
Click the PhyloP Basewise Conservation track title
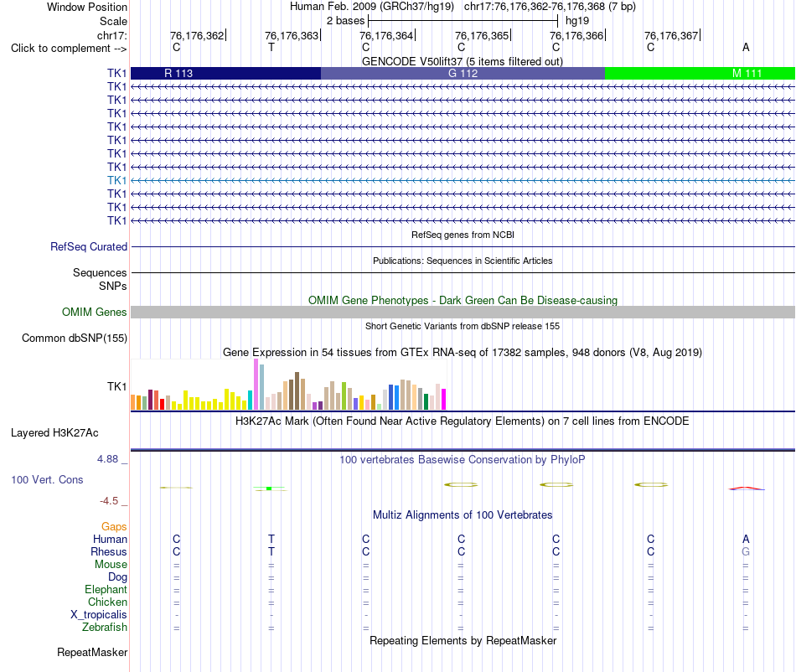[x=463, y=459]
